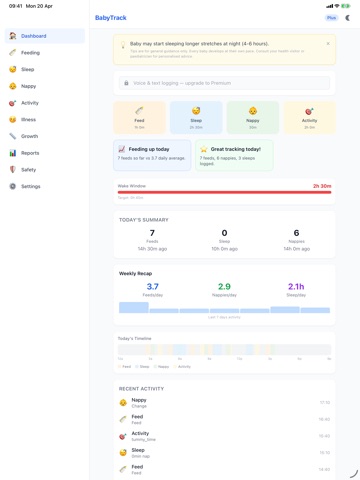The width and height of the screenshot is (360, 480).
Task: Go to Feeding in the sidebar
Action: (45, 53)
